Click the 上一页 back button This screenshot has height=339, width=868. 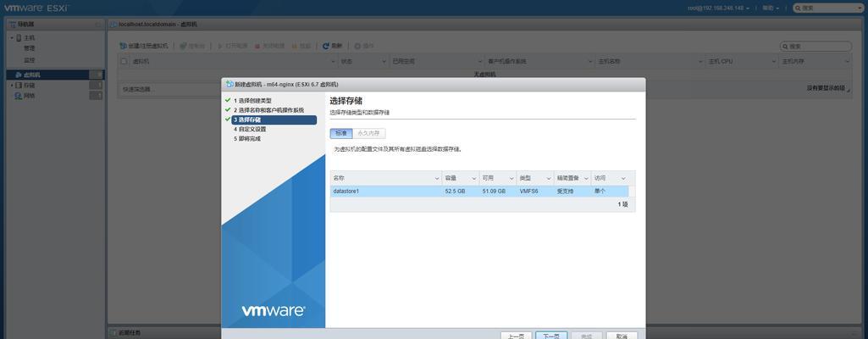[x=516, y=336]
